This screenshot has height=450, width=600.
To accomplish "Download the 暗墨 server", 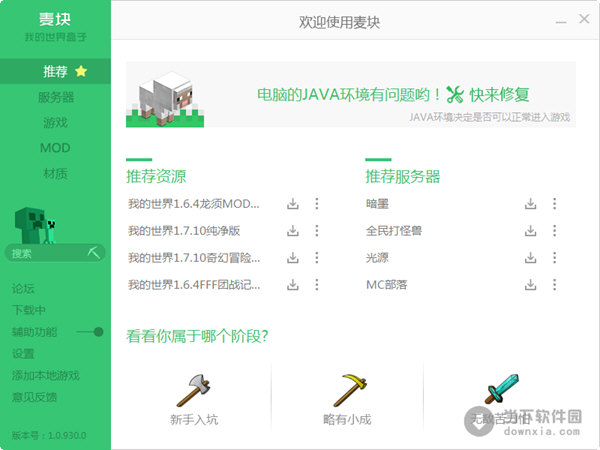I will [x=530, y=204].
